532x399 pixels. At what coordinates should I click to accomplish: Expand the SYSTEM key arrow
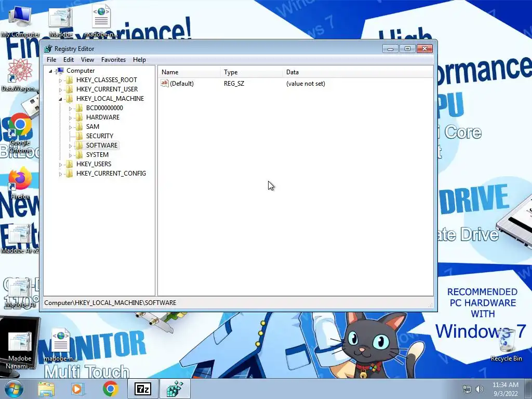(70, 155)
